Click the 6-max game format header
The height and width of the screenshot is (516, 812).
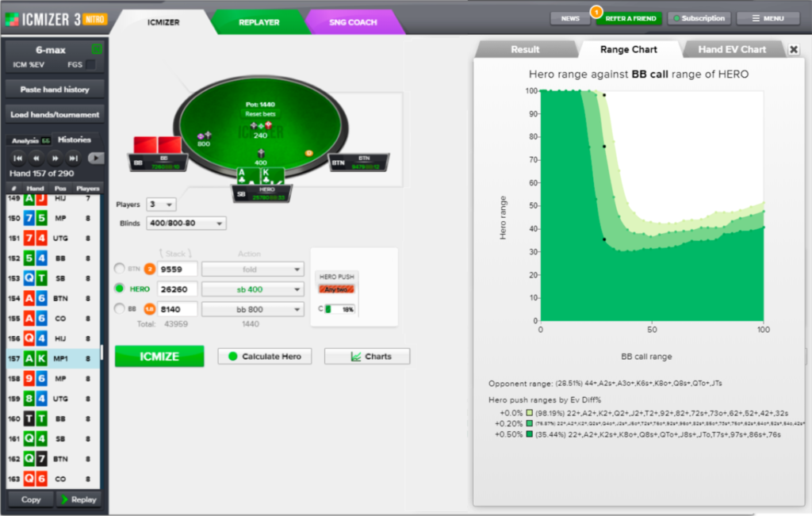point(50,50)
